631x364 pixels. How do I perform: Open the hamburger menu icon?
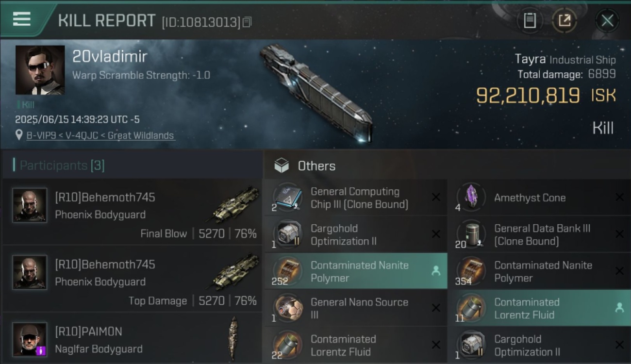coord(22,19)
